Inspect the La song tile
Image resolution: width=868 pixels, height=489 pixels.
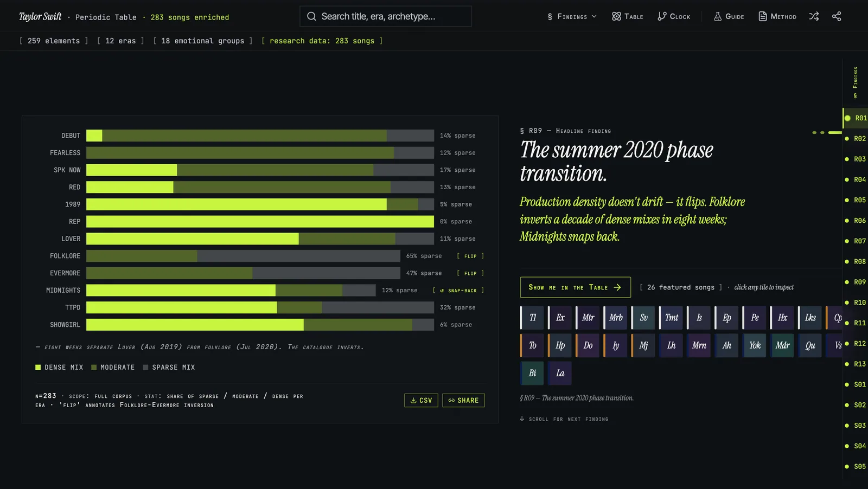click(x=560, y=373)
